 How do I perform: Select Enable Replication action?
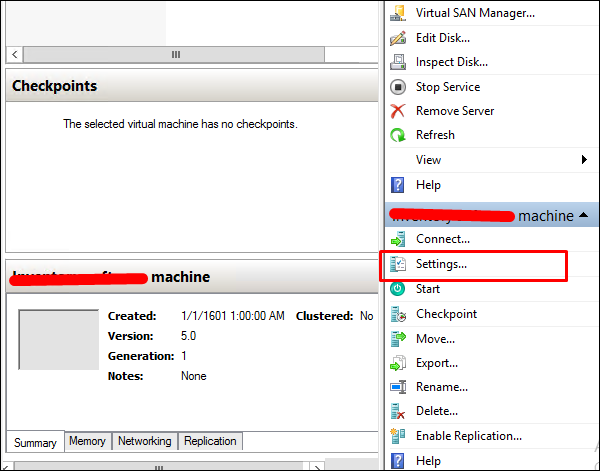pos(468,436)
